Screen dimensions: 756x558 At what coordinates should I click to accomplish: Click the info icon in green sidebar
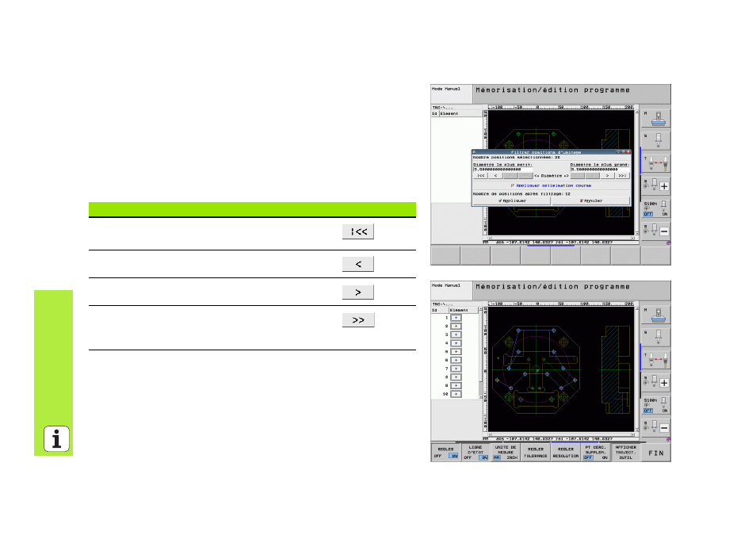[56, 439]
